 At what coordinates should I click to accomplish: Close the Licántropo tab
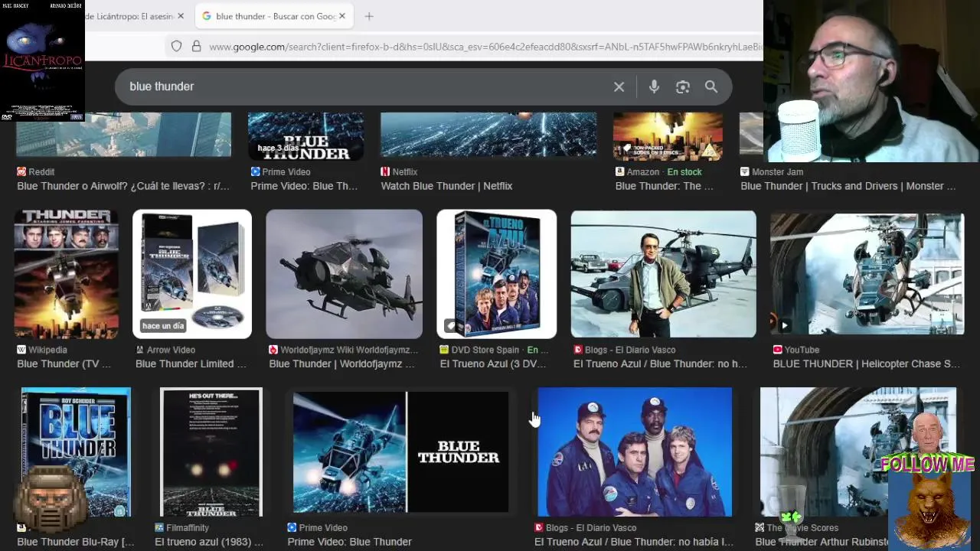(181, 16)
